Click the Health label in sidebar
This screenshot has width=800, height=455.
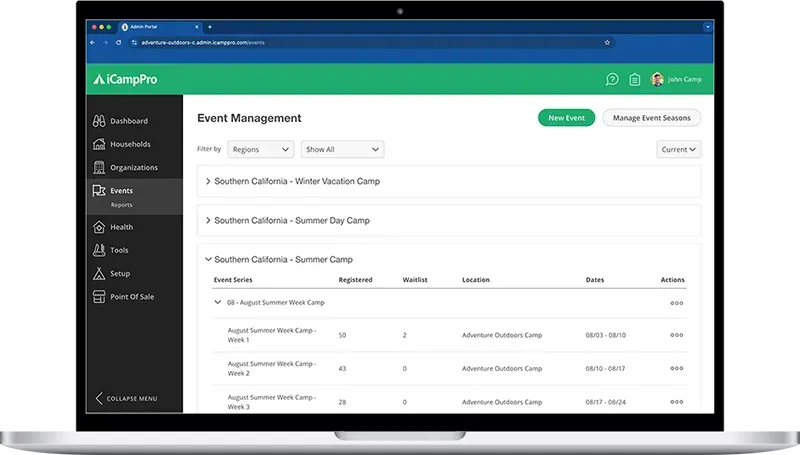121,227
